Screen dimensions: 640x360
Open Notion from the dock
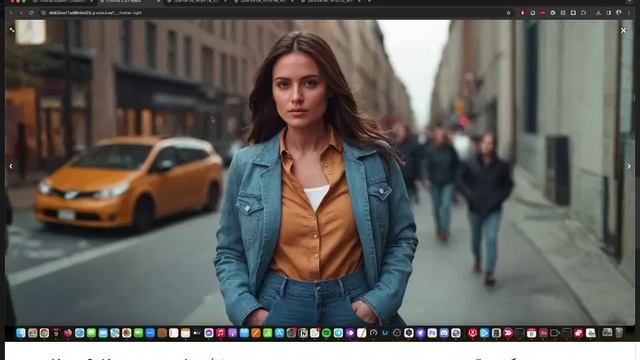point(303,333)
